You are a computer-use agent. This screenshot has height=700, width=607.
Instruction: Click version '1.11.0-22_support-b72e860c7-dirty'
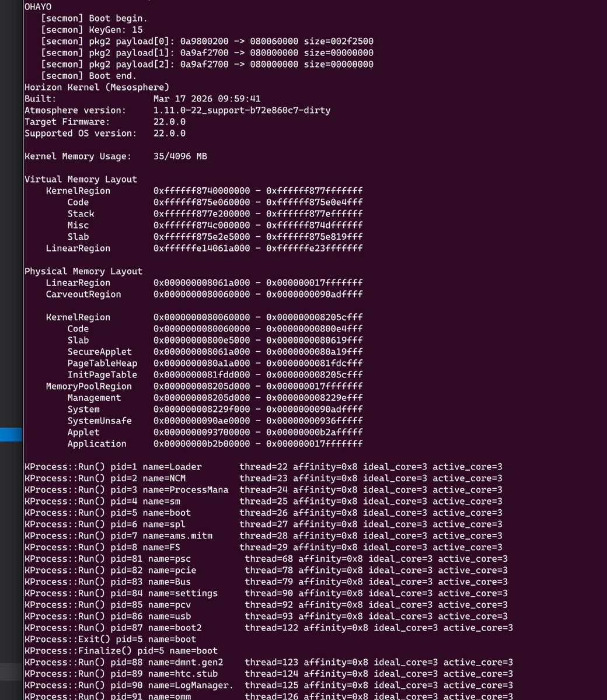tap(242, 110)
